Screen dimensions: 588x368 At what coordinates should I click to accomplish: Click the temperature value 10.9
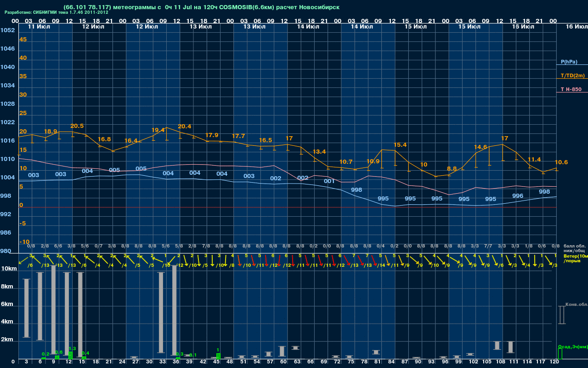(x=373, y=161)
